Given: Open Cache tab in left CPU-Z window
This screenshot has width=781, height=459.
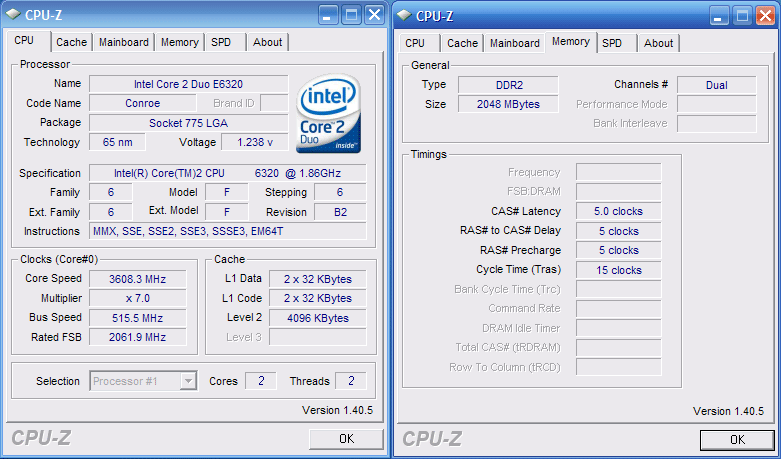Looking at the screenshot, I should coord(71,42).
